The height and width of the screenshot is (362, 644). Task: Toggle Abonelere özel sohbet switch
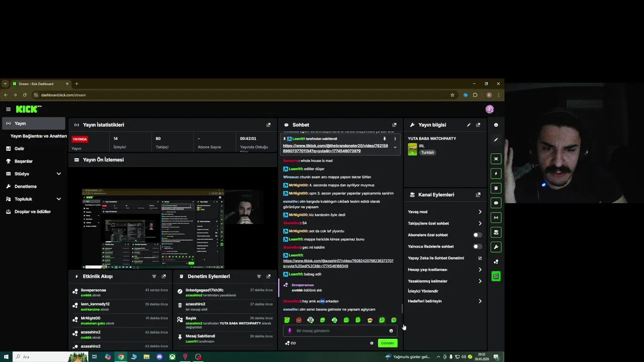coord(477,235)
